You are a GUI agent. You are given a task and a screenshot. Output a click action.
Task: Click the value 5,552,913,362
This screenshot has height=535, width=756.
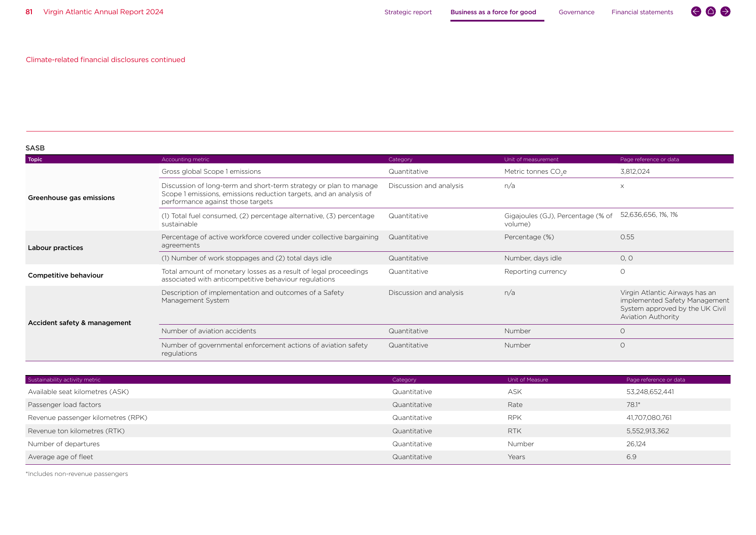click(x=647, y=431)
